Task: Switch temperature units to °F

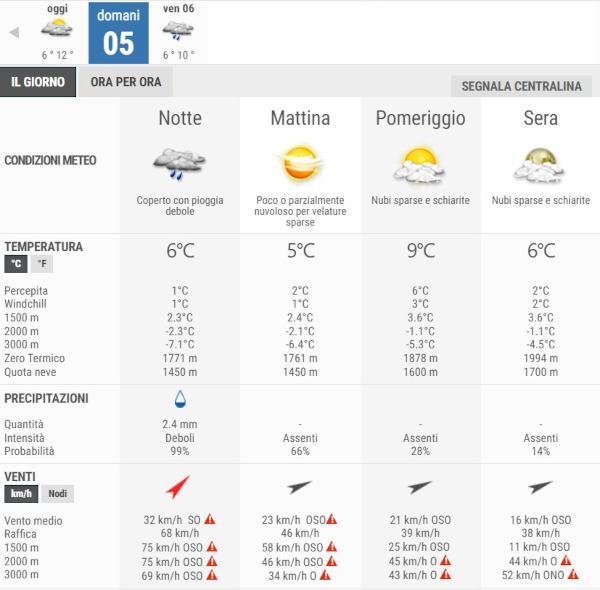Action: (40, 265)
